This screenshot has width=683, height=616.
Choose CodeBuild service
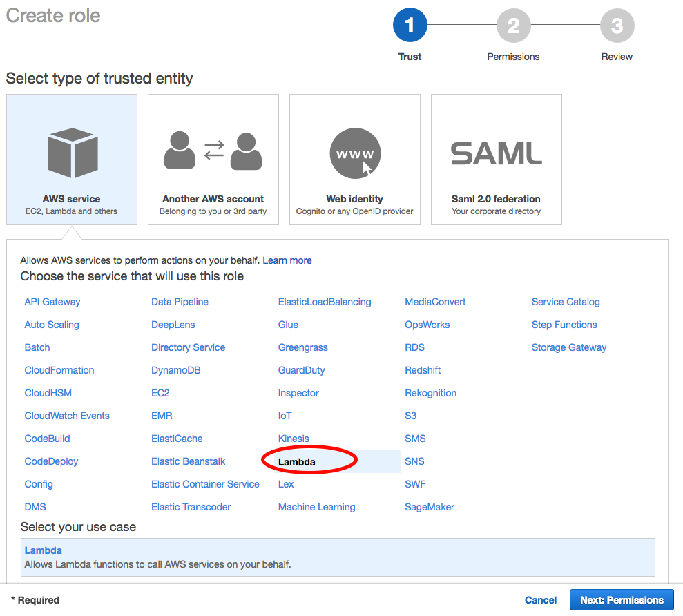point(47,439)
